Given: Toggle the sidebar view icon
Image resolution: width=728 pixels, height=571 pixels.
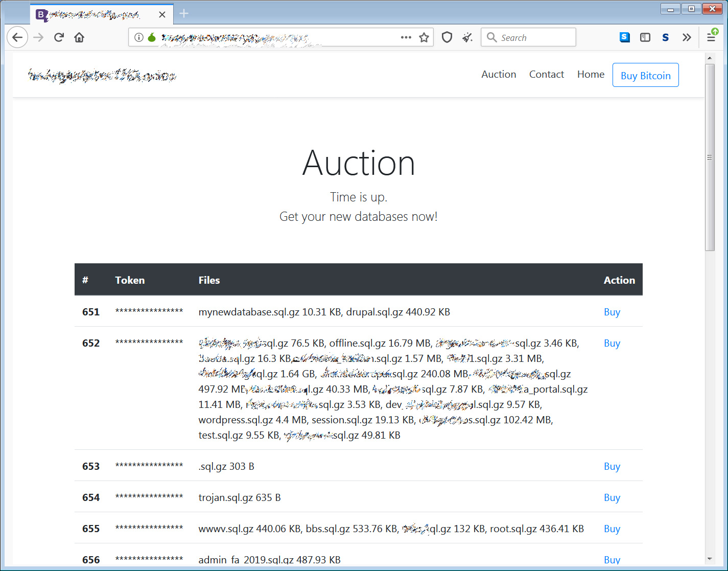Looking at the screenshot, I should pyautogui.click(x=645, y=37).
